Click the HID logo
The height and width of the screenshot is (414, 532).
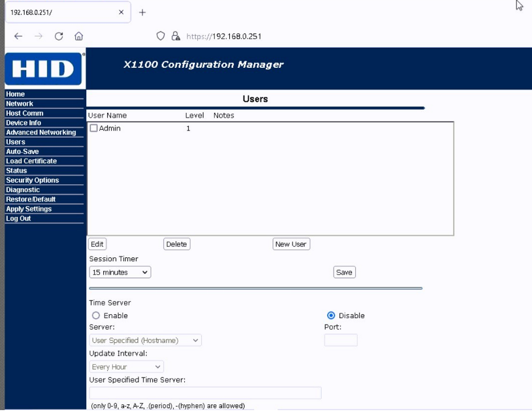pyautogui.click(x=43, y=69)
